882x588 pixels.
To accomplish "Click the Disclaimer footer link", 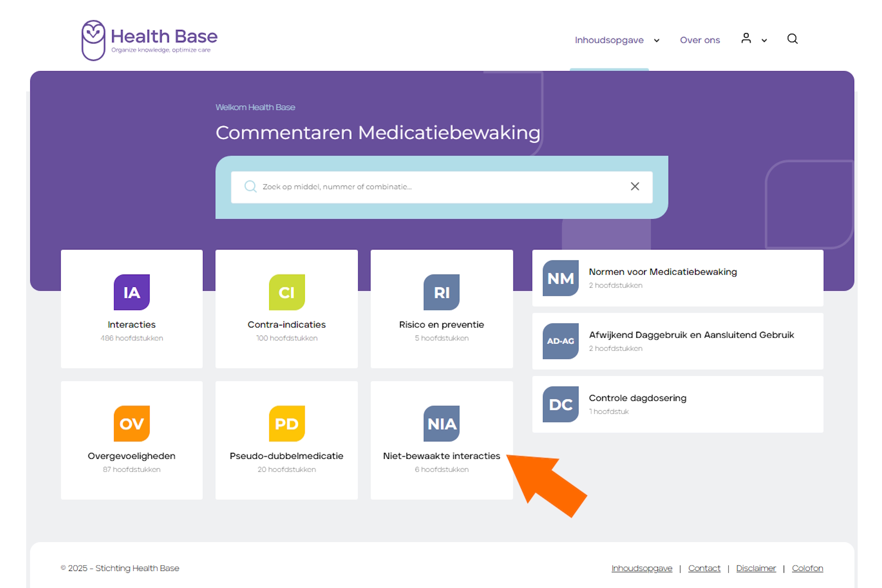I will coord(756,568).
